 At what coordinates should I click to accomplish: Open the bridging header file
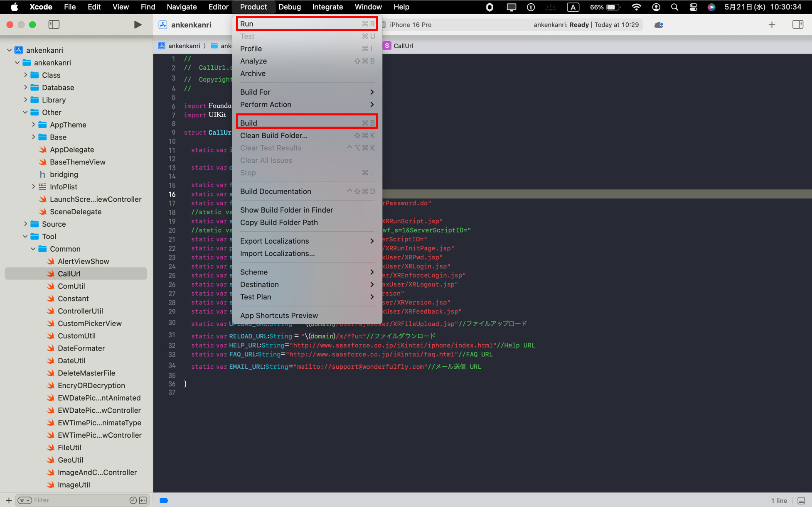(64, 174)
